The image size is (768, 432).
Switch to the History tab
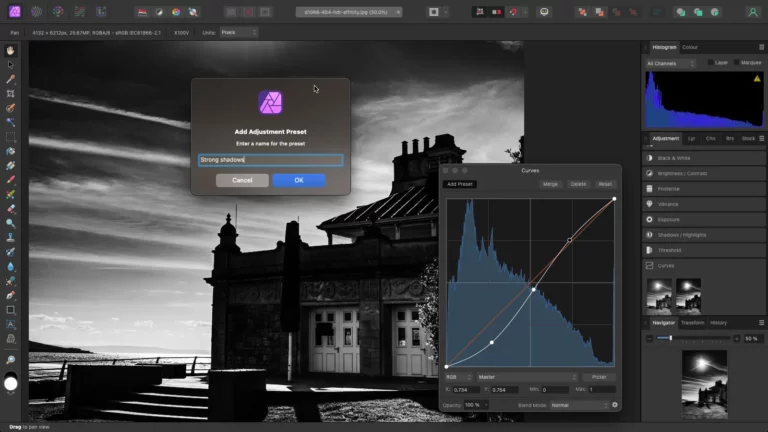pos(718,323)
